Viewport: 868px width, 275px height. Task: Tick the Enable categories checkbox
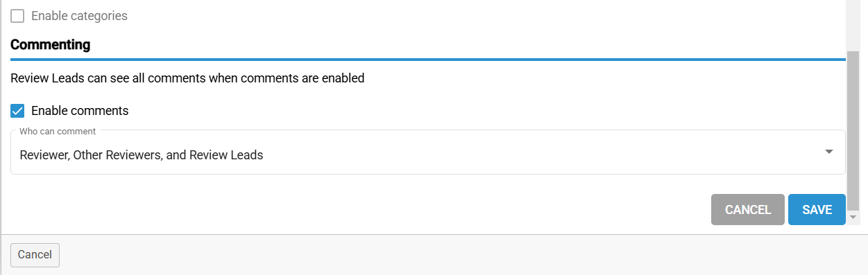point(17,16)
